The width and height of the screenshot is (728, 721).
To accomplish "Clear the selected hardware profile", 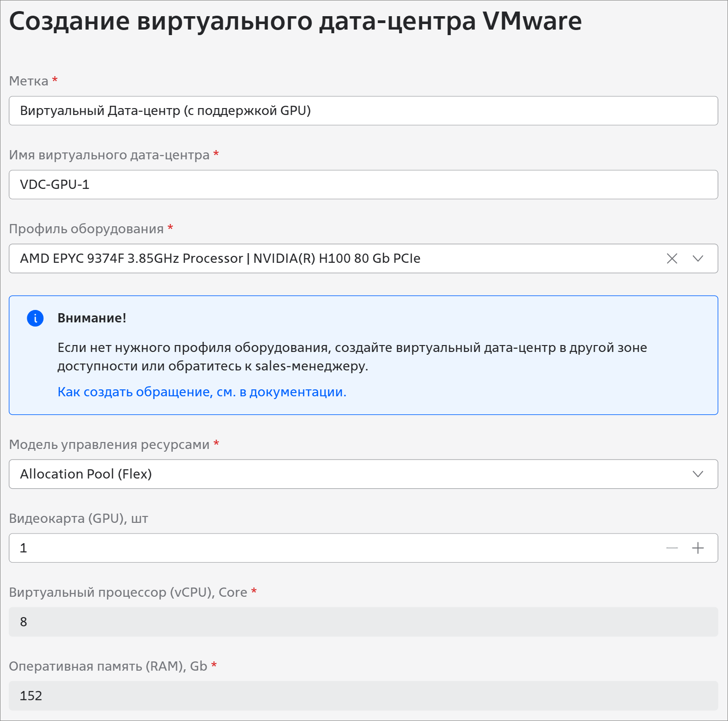I will pos(672,259).
